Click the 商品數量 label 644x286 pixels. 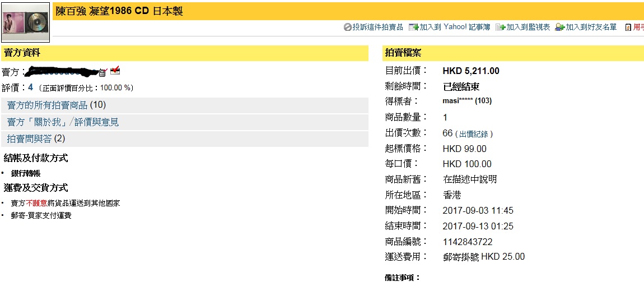pyautogui.click(x=406, y=117)
